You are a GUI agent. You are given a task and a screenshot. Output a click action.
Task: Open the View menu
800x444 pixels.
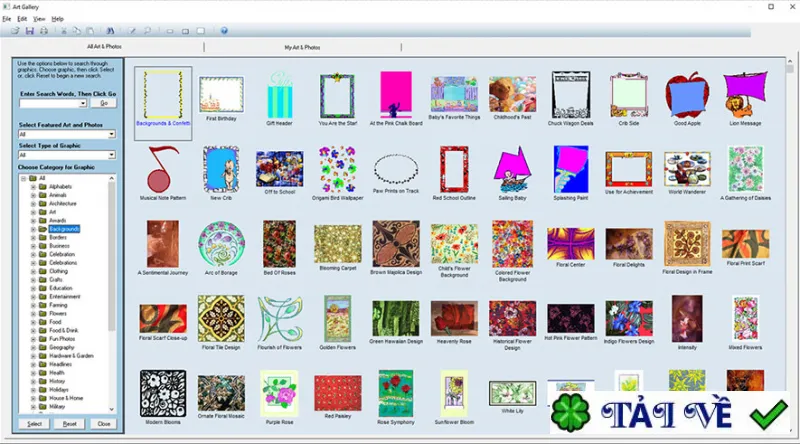pos(39,19)
